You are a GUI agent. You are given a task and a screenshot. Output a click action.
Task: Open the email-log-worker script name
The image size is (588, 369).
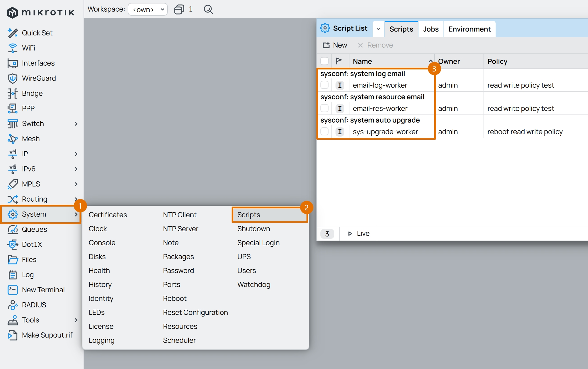(x=380, y=85)
